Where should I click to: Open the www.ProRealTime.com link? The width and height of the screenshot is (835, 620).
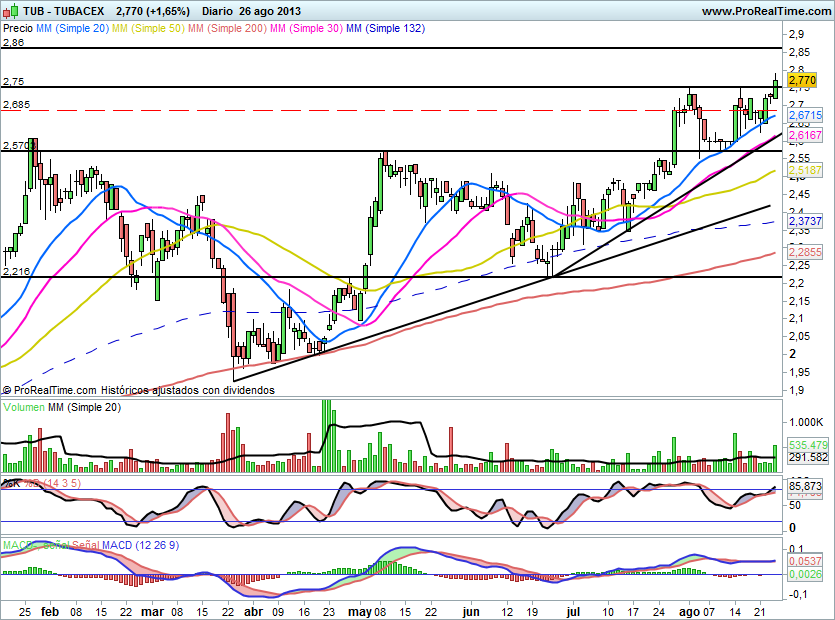(765, 11)
